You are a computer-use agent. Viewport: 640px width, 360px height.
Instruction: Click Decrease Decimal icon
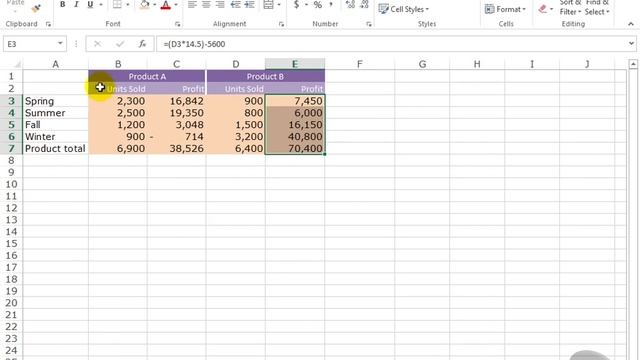[x=364, y=4]
